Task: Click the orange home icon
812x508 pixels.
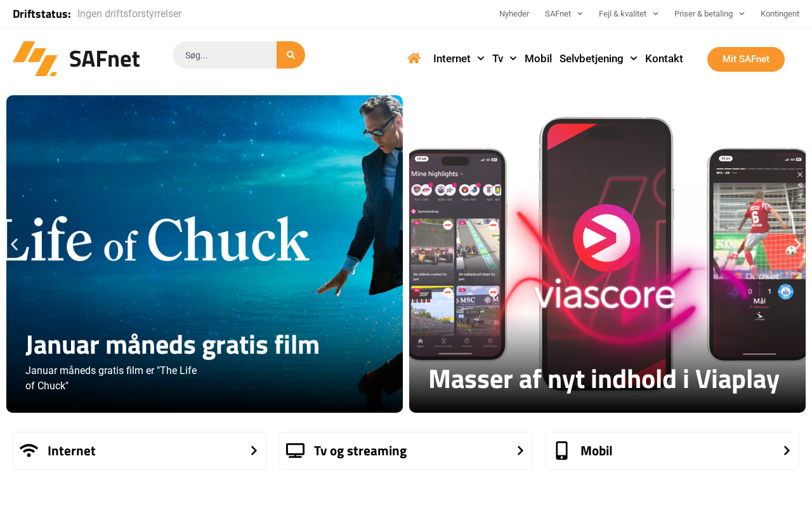Action: click(x=414, y=58)
